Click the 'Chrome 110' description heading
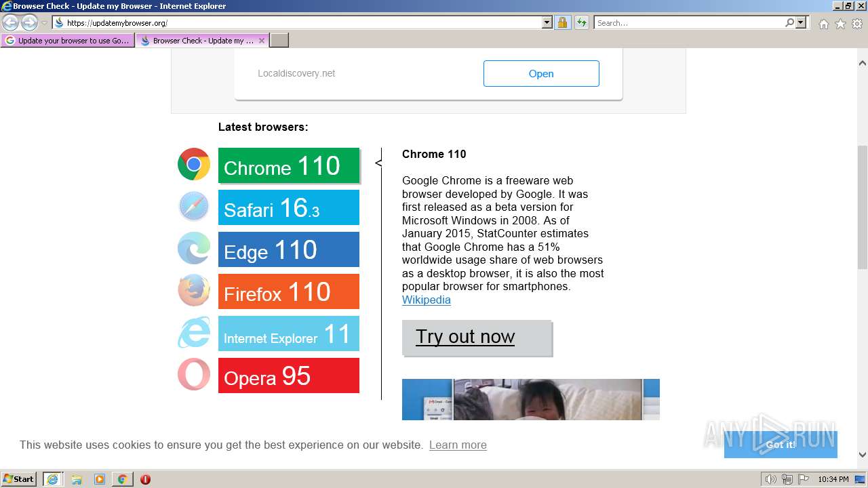The height and width of the screenshot is (488, 868). (x=434, y=154)
